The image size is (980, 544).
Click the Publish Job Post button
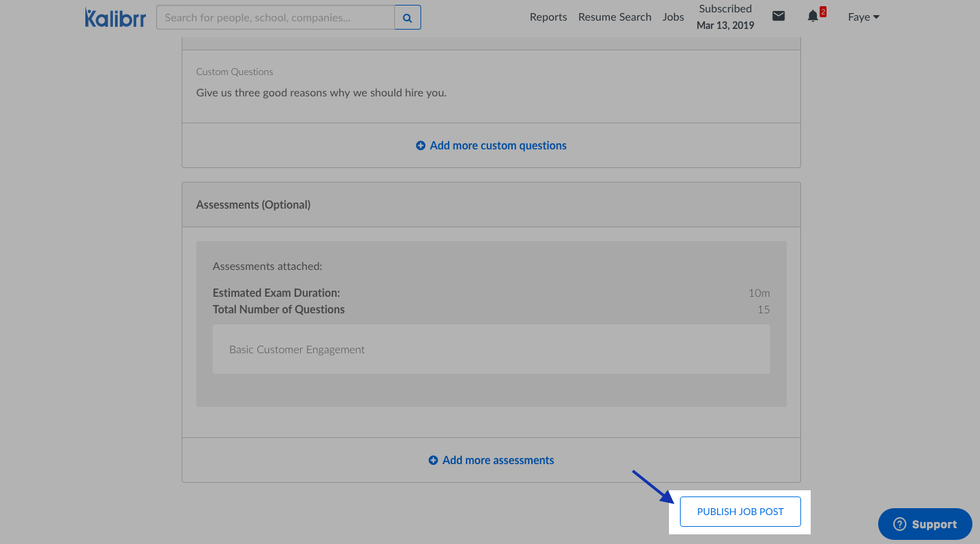click(x=740, y=512)
